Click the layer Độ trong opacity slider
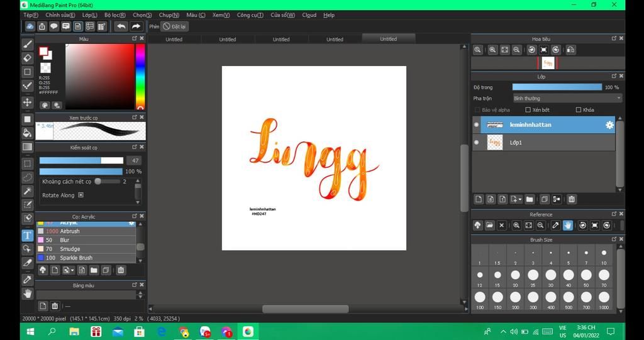 pyautogui.click(x=557, y=87)
